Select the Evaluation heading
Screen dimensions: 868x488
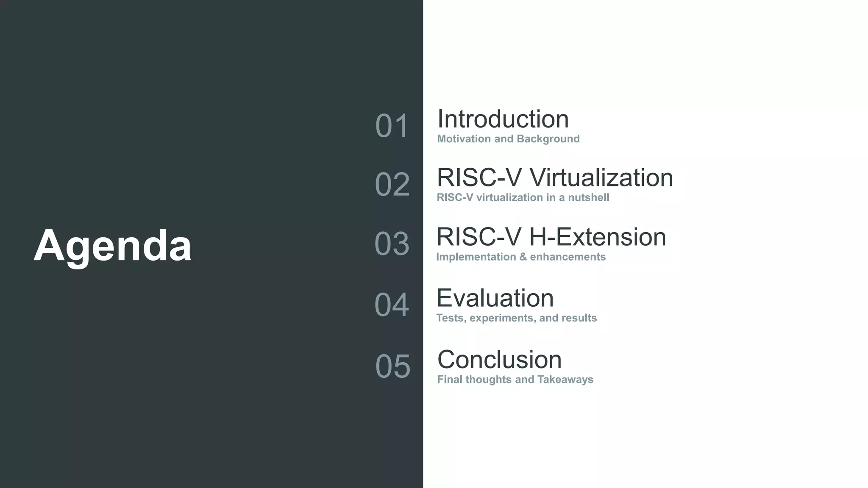pyautogui.click(x=495, y=298)
